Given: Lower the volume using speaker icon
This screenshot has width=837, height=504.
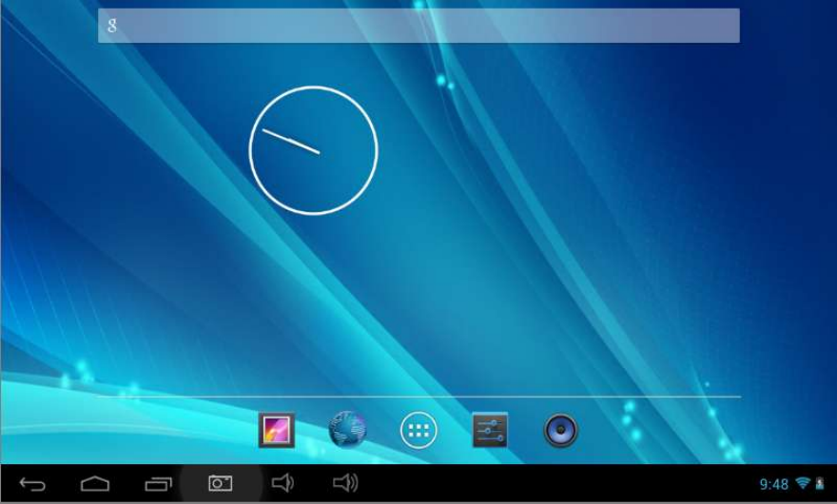Looking at the screenshot, I should (282, 483).
